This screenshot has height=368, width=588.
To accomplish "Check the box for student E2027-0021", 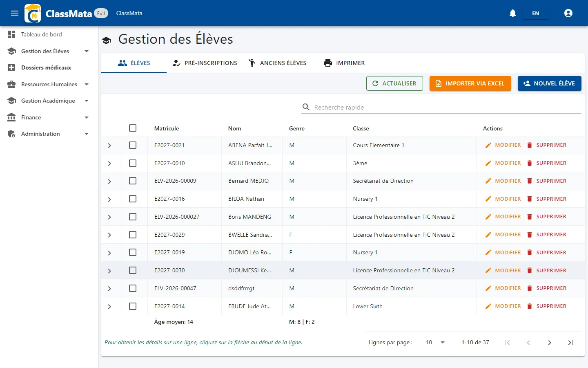I will click(133, 145).
